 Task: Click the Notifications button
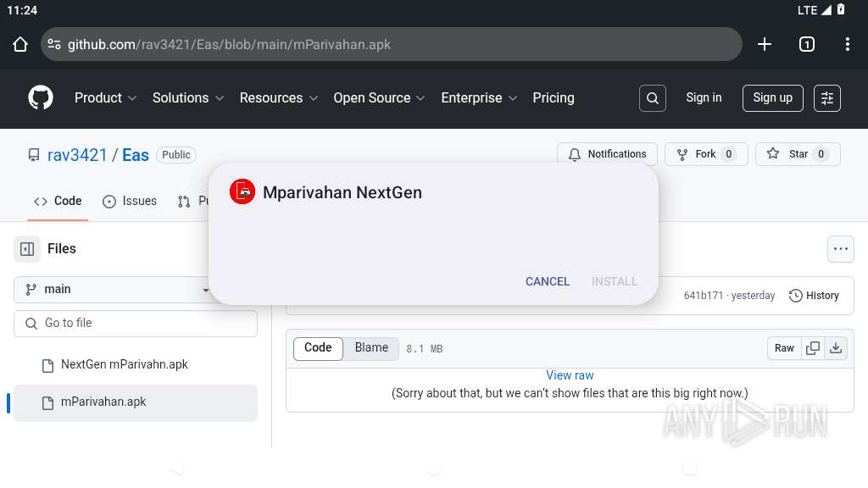(607, 154)
